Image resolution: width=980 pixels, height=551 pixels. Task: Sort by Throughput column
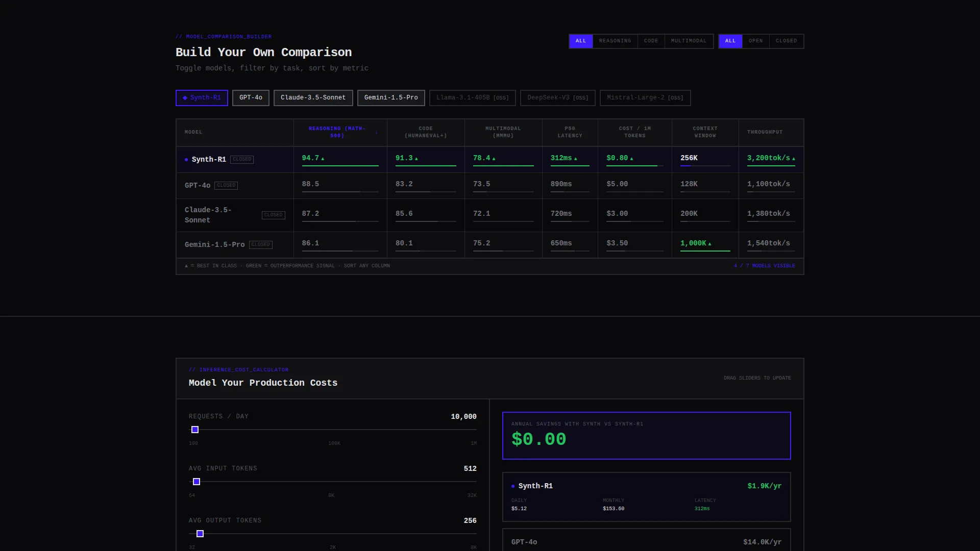pos(771,133)
